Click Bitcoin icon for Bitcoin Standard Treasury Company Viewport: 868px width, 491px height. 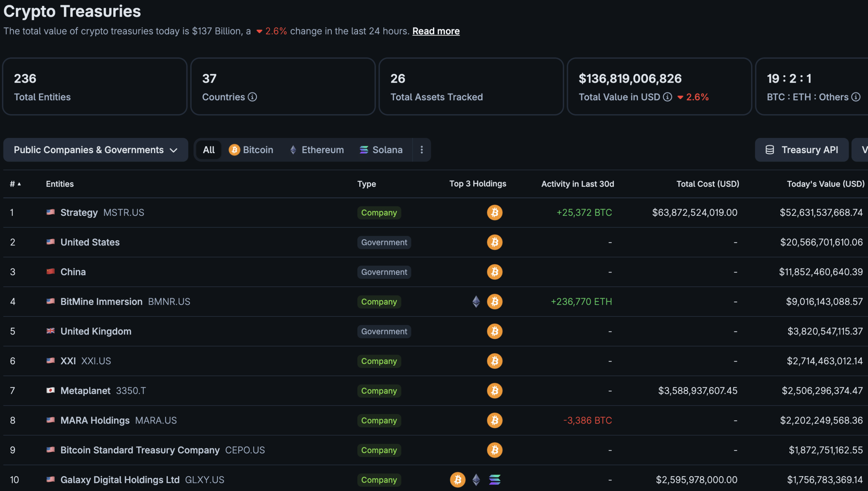495,450
